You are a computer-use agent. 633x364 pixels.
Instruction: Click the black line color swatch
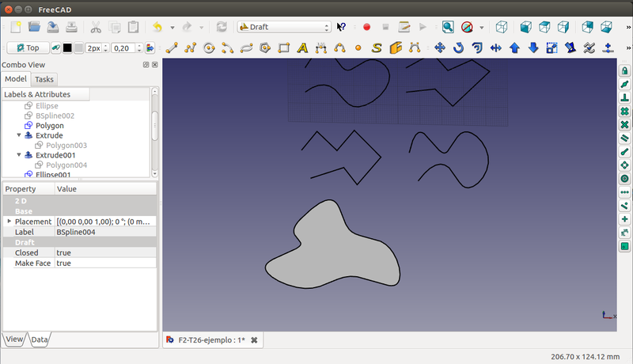pos(68,48)
